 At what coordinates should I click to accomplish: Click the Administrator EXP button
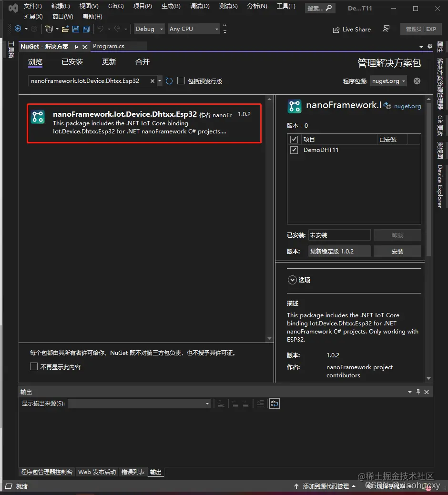[421, 29]
